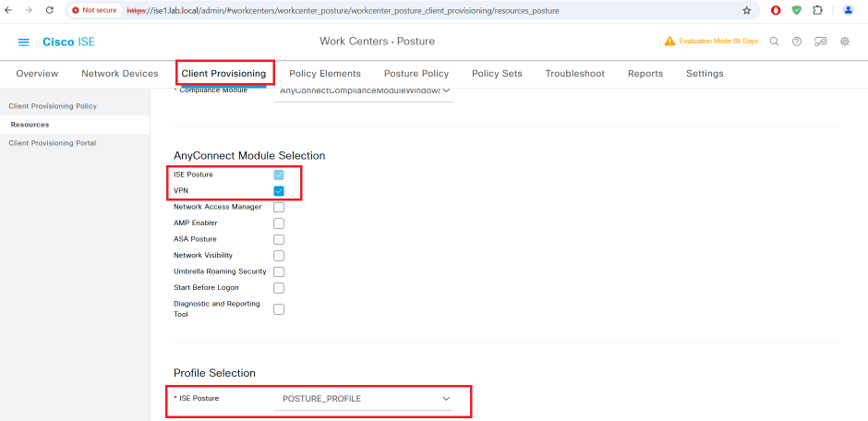Bookmark this page with the star icon
Image resolution: width=868 pixels, height=421 pixels.
[x=746, y=10]
